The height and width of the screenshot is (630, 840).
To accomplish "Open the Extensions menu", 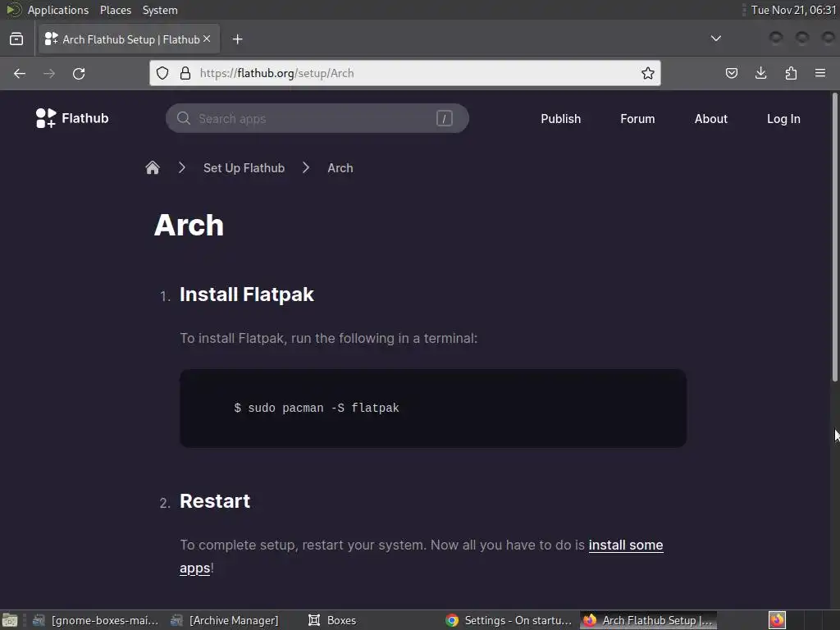I will point(791,73).
